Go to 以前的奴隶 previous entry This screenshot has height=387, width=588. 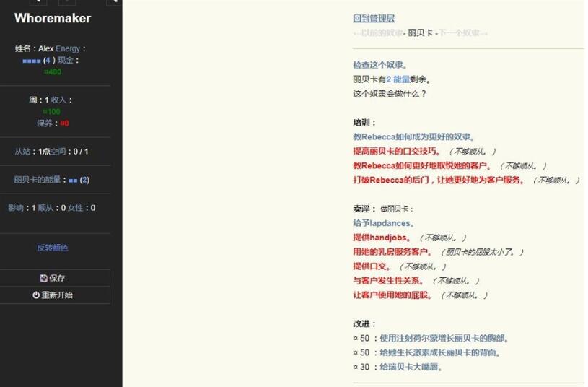378,33
